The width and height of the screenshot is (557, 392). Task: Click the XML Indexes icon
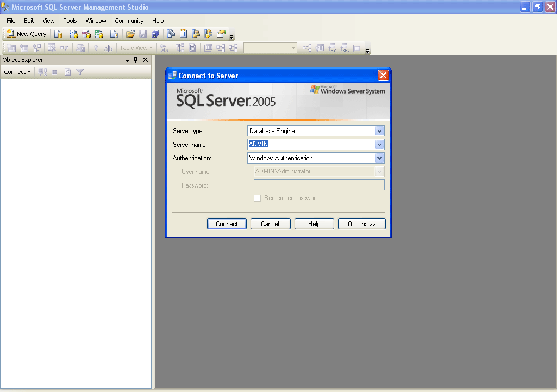click(345, 48)
